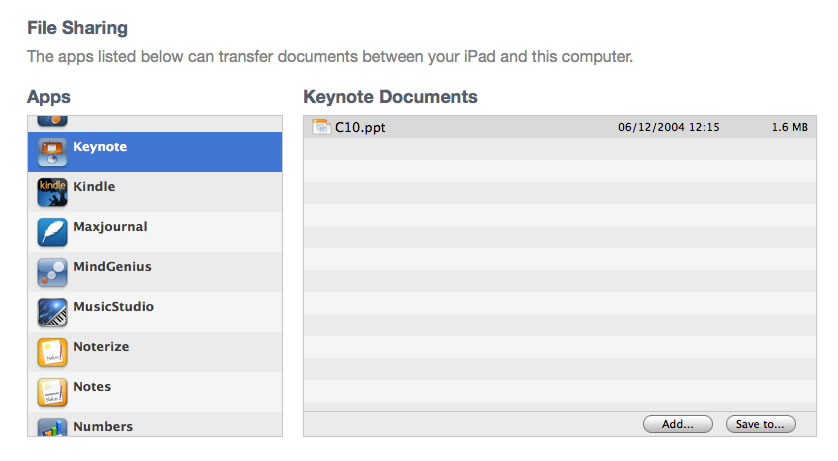Select the Keynote app icon

point(52,152)
